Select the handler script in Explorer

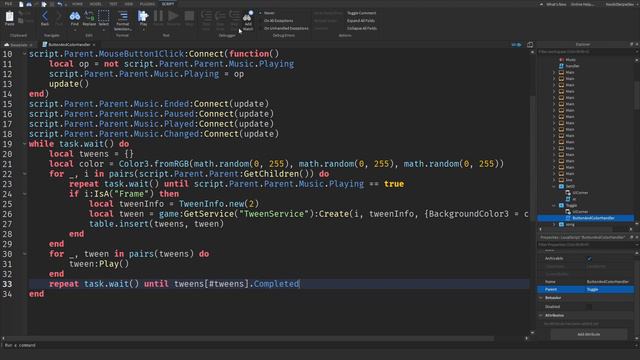tap(572, 66)
